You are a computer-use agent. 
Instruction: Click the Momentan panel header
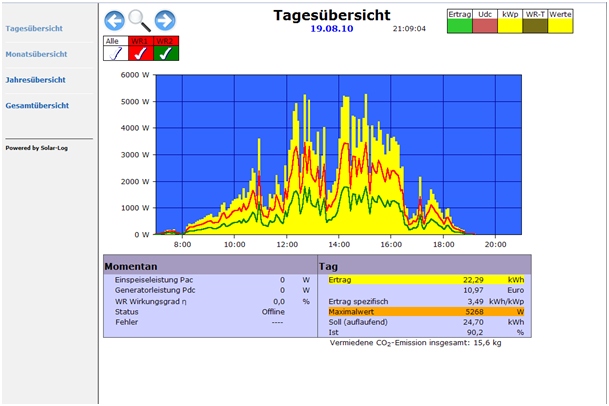click(x=209, y=267)
